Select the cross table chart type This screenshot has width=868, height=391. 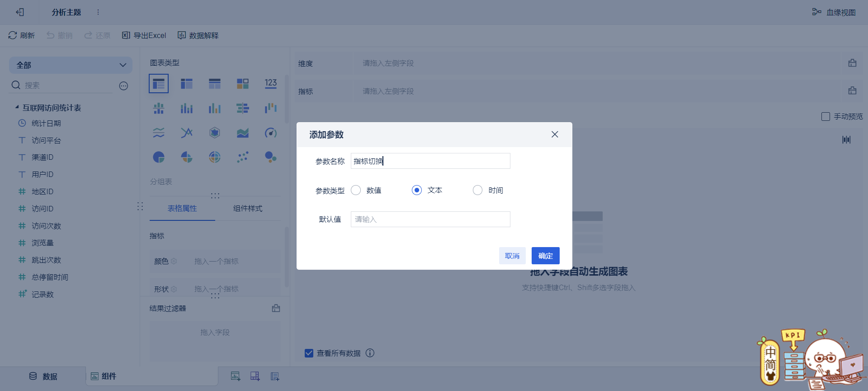coord(187,84)
